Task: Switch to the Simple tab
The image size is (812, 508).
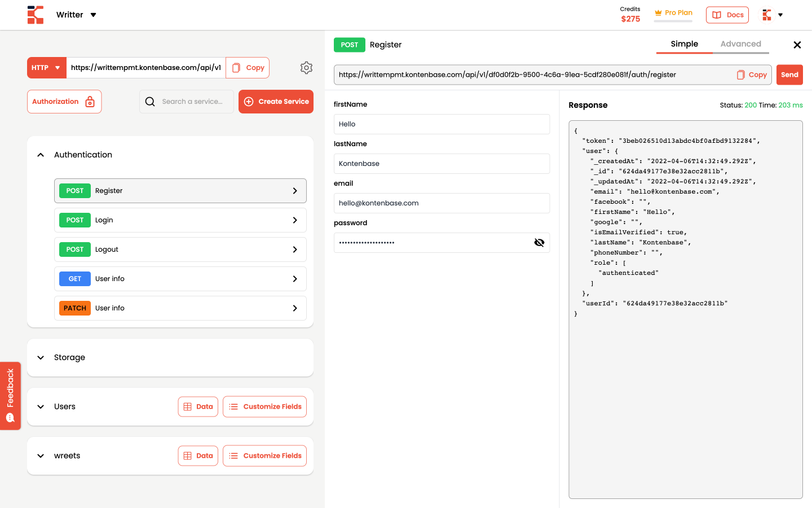Action: pos(685,44)
